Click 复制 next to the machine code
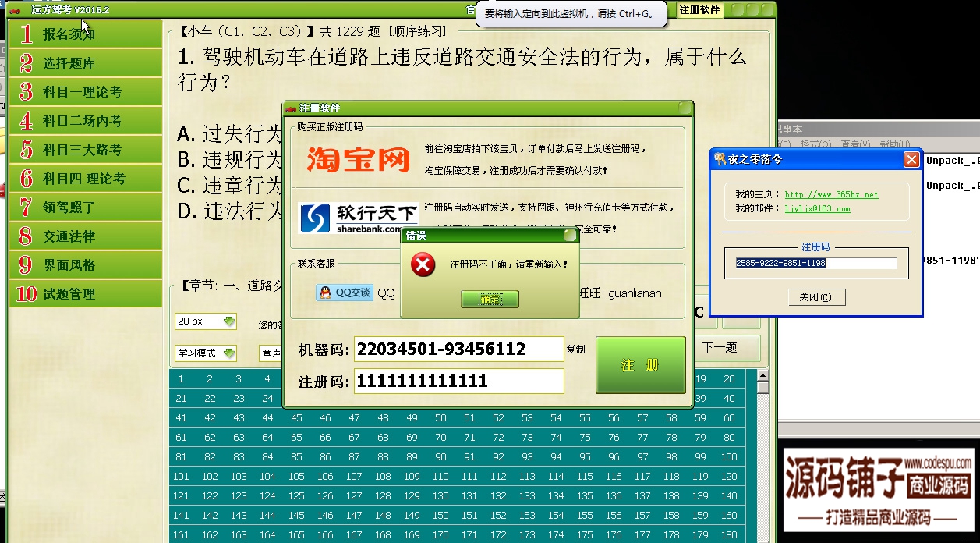Screen dimensions: 980x543 pos(576,350)
